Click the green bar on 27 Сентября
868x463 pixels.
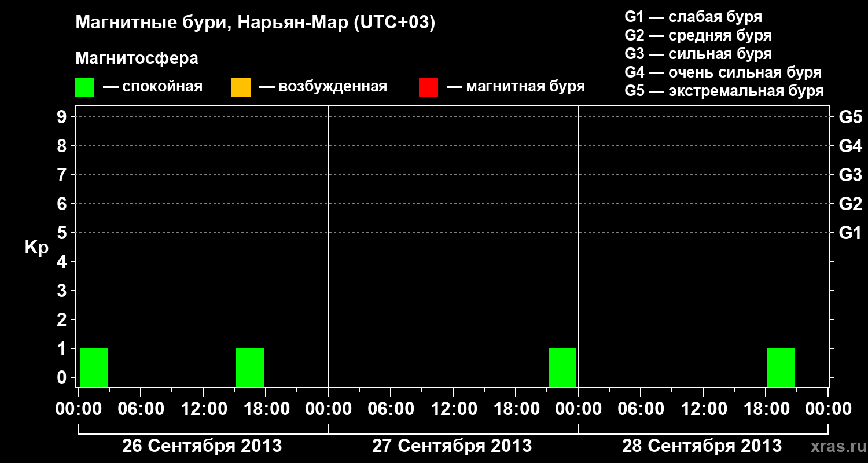tap(562, 367)
